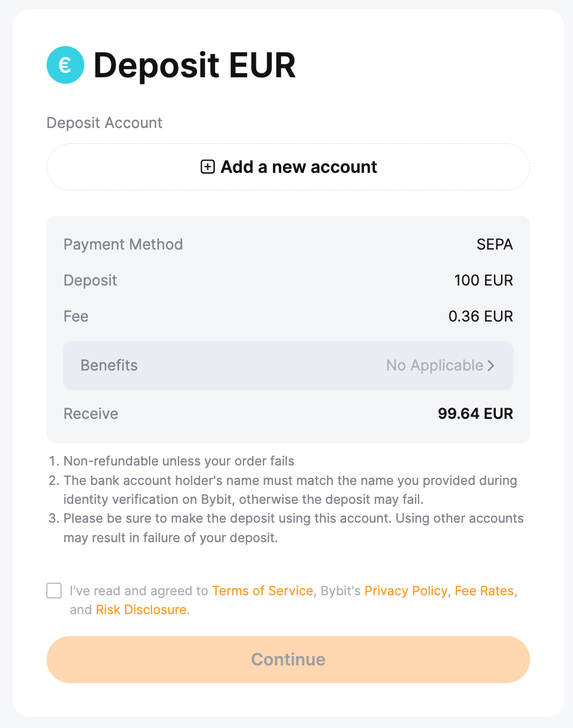Click the SEPA payment method value
Viewport: 573px width, 728px height.
495,245
